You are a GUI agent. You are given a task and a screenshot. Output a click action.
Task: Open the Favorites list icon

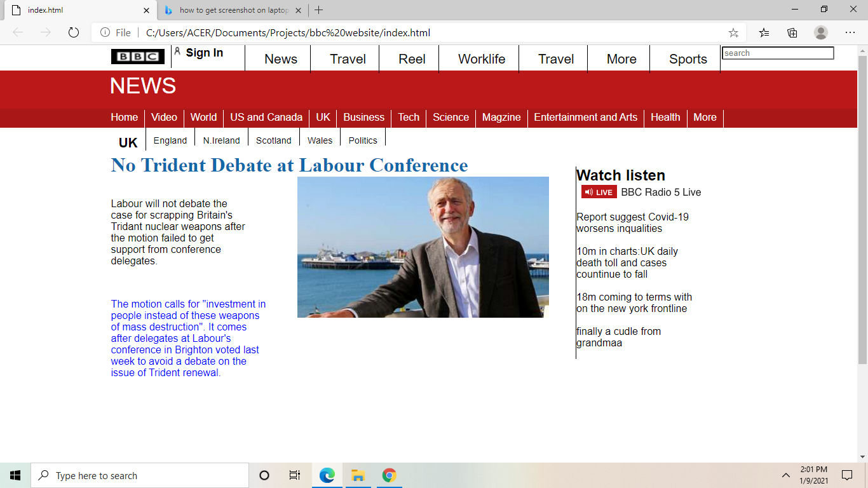coord(764,32)
